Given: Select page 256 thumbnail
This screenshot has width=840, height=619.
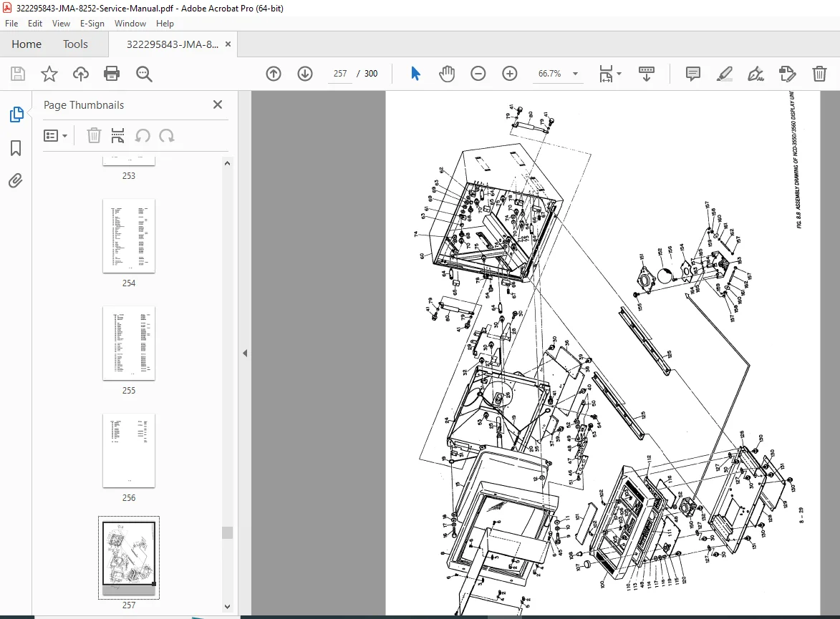Looking at the screenshot, I should (x=129, y=450).
